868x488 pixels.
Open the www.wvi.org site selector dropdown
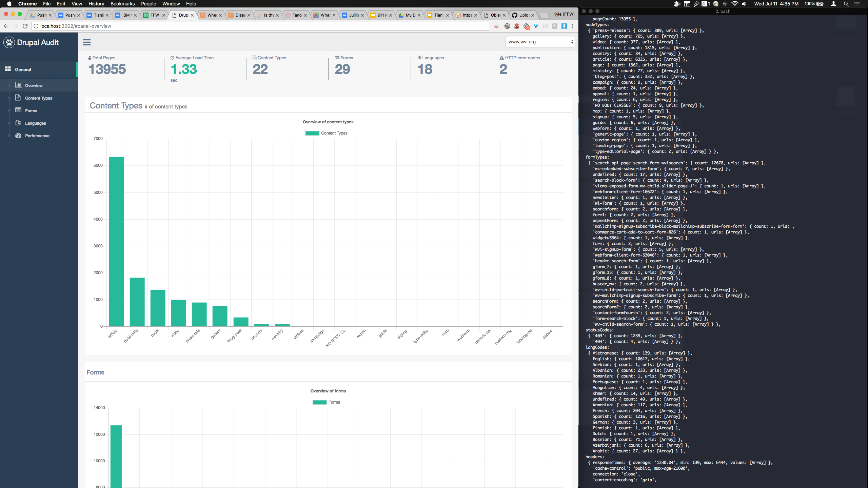[540, 42]
